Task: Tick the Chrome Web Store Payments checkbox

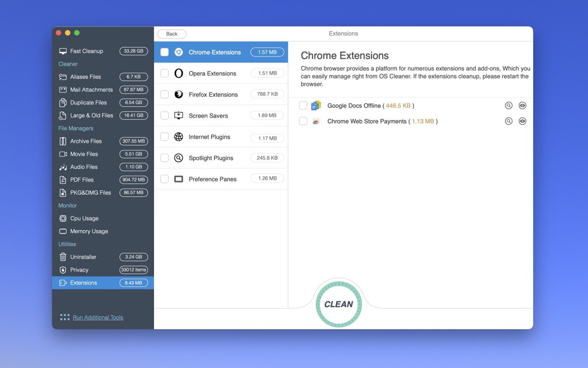Action: point(303,121)
